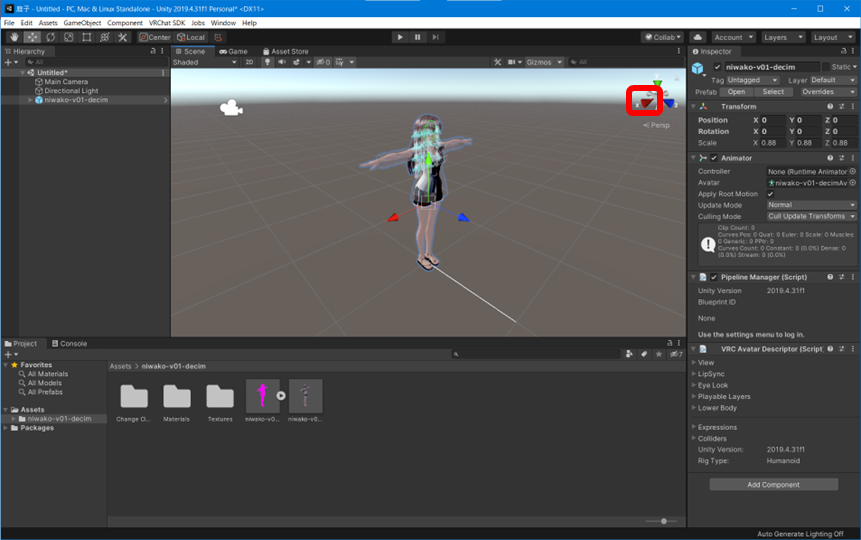
Task: Toggle the Static checkbox
Action: click(825, 67)
